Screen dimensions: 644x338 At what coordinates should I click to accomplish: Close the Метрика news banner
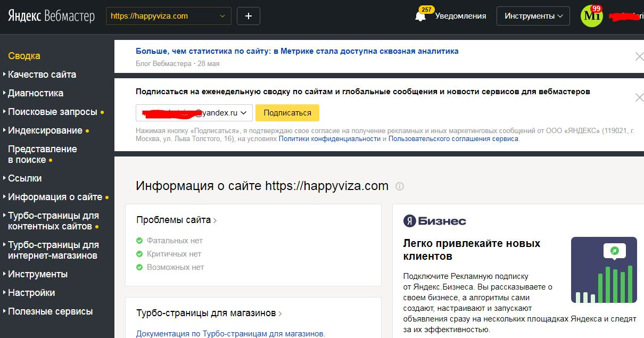(639, 56)
